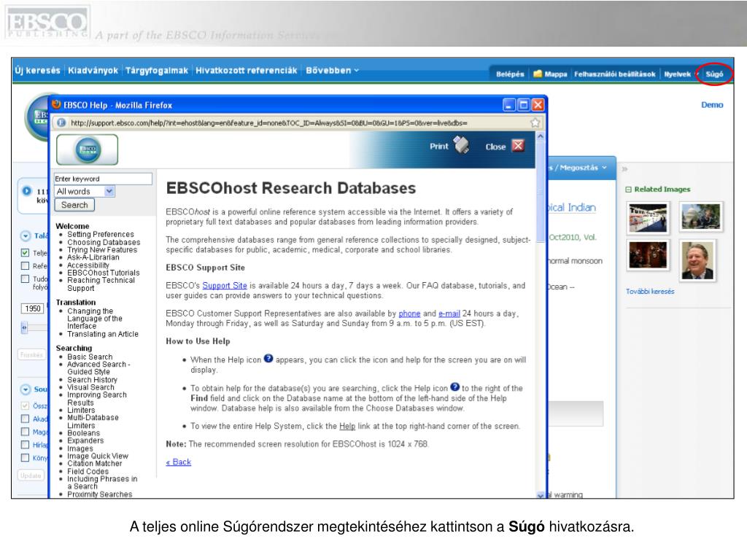Toggle the Köny source type checkbox
The image size is (747, 560).
pos(26,458)
